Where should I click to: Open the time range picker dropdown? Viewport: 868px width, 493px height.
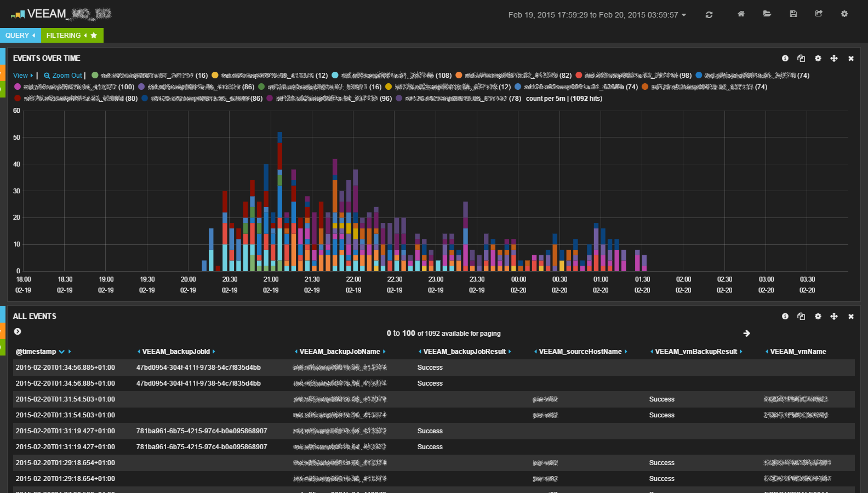click(x=597, y=15)
